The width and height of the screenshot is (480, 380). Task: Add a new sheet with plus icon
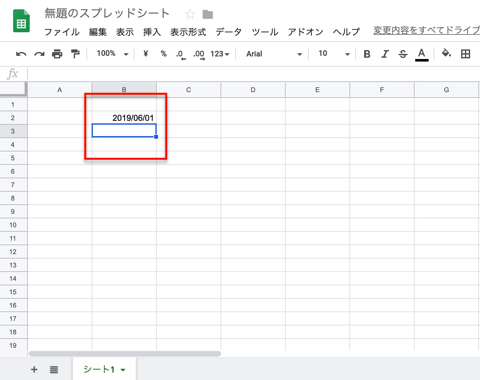point(34,369)
